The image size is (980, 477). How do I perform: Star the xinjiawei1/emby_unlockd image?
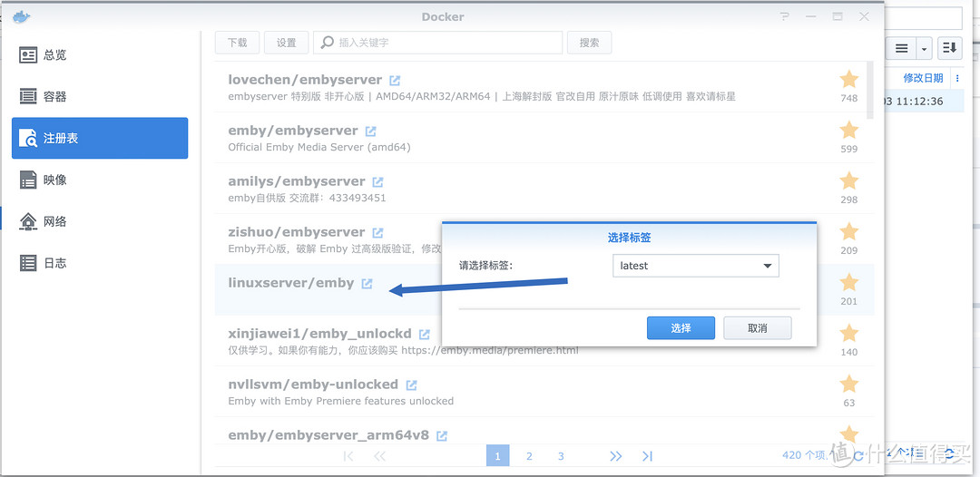point(848,333)
